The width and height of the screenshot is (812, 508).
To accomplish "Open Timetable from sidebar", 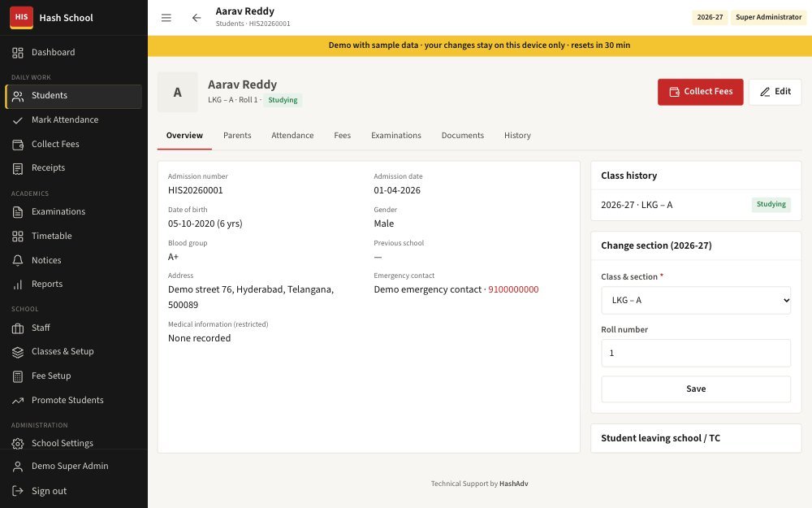I will click(x=74, y=237).
